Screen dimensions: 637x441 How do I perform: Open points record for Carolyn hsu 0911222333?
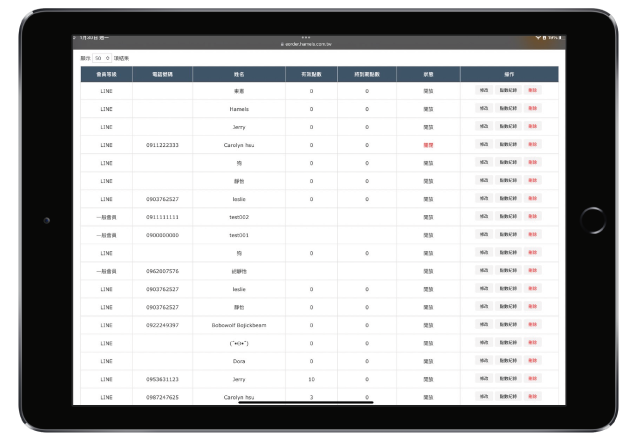pos(508,145)
